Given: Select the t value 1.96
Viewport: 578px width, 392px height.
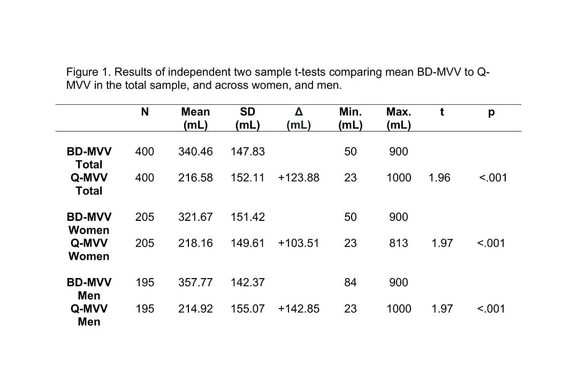Looking at the screenshot, I should [x=439, y=178].
